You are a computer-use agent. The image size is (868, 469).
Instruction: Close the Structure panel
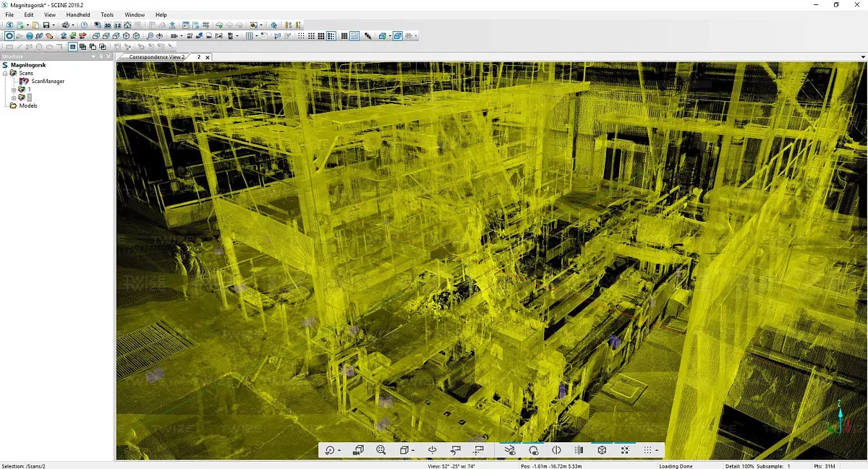(x=109, y=56)
